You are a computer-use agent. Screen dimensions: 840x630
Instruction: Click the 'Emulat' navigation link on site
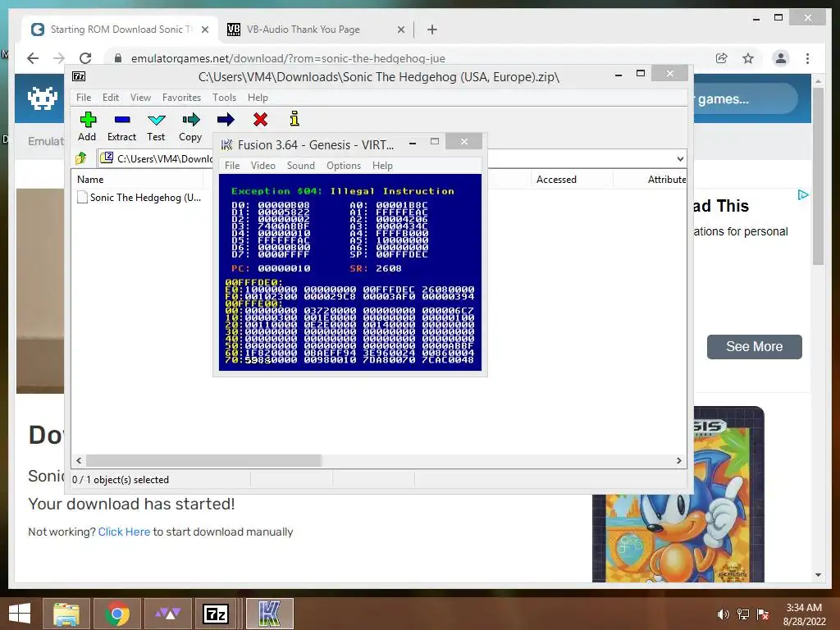click(46, 141)
